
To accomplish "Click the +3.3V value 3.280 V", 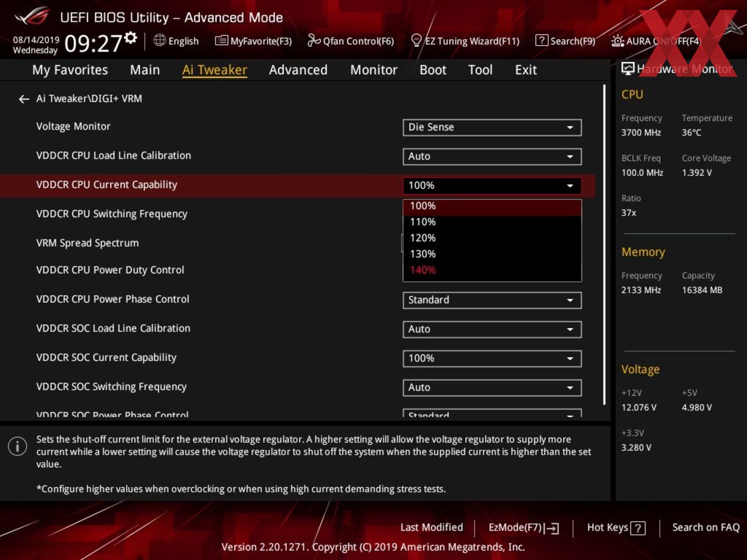I will (636, 448).
